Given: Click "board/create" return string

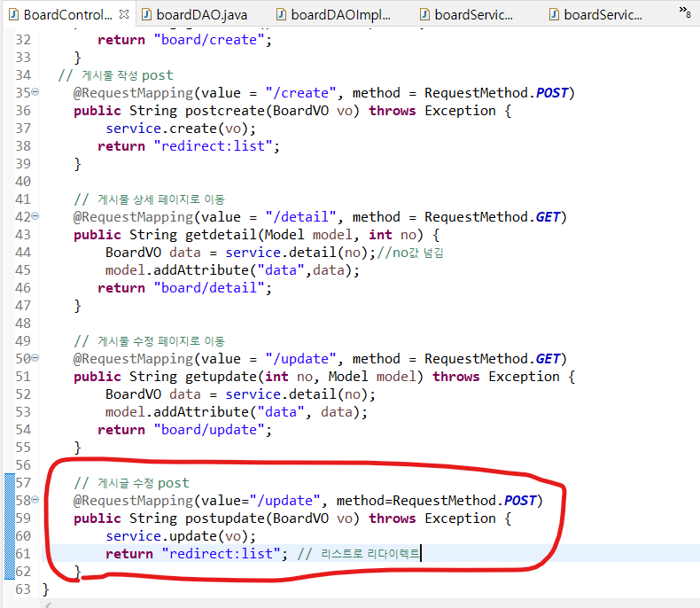Looking at the screenshot, I should (x=209, y=40).
